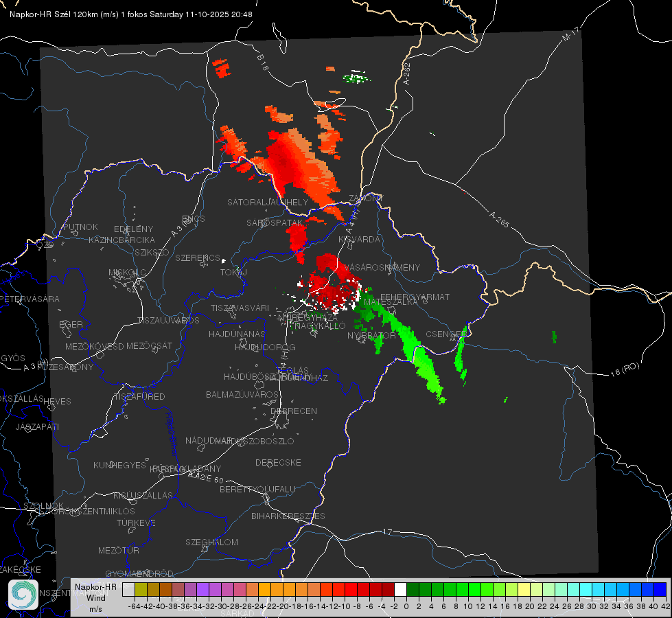Click the SÁROSPATAK town label

(x=275, y=222)
